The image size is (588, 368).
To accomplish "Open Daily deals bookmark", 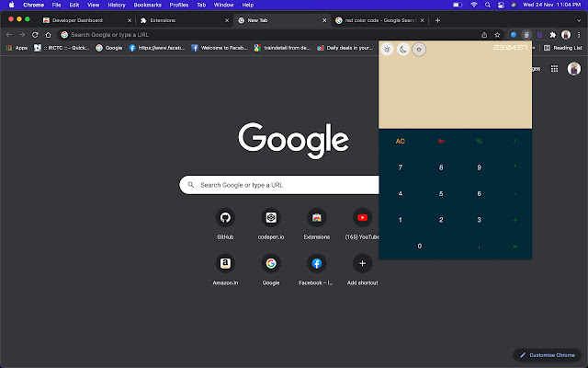I will (345, 48).
